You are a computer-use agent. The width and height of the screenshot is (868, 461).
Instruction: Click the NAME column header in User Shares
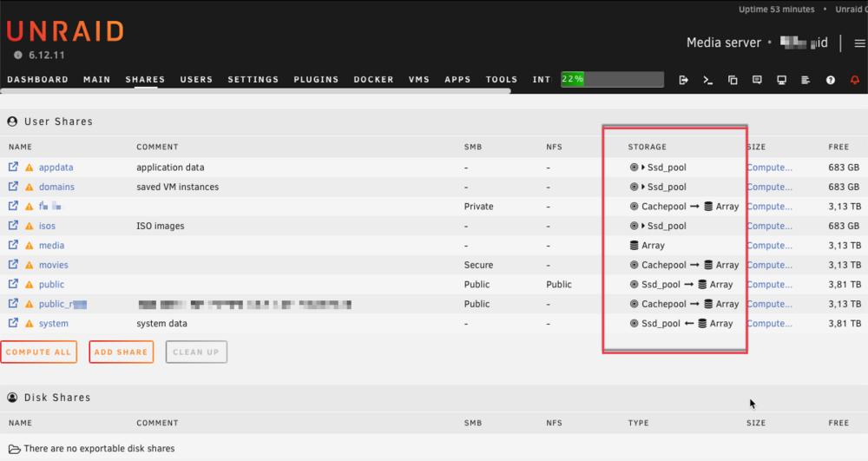pyautogui.click(x=21, y=147)
